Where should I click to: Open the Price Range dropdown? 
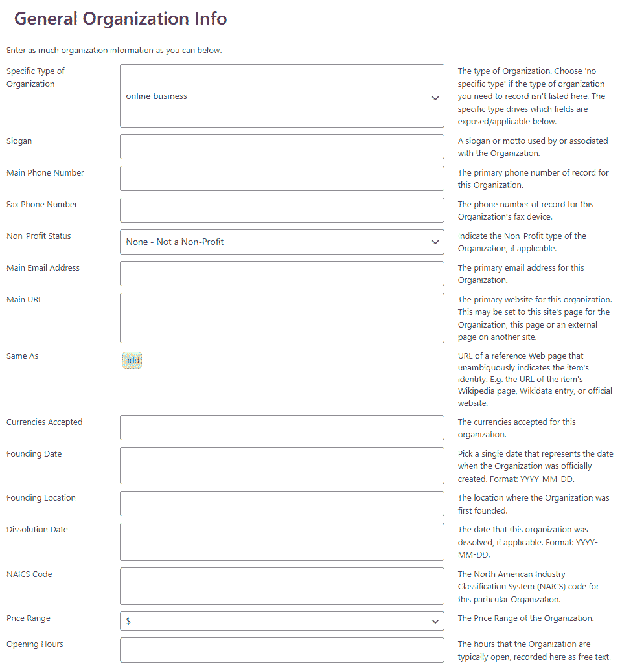[282, 621]
